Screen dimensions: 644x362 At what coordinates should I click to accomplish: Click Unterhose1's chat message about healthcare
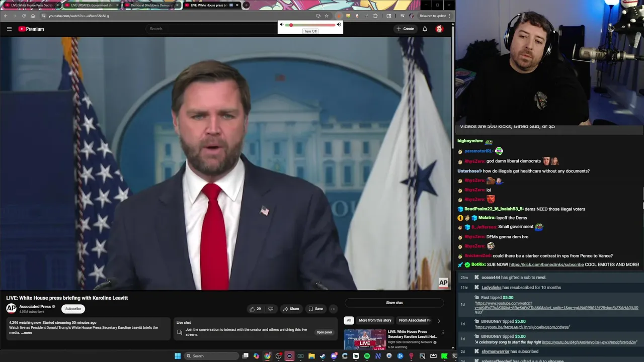(523, 171)
